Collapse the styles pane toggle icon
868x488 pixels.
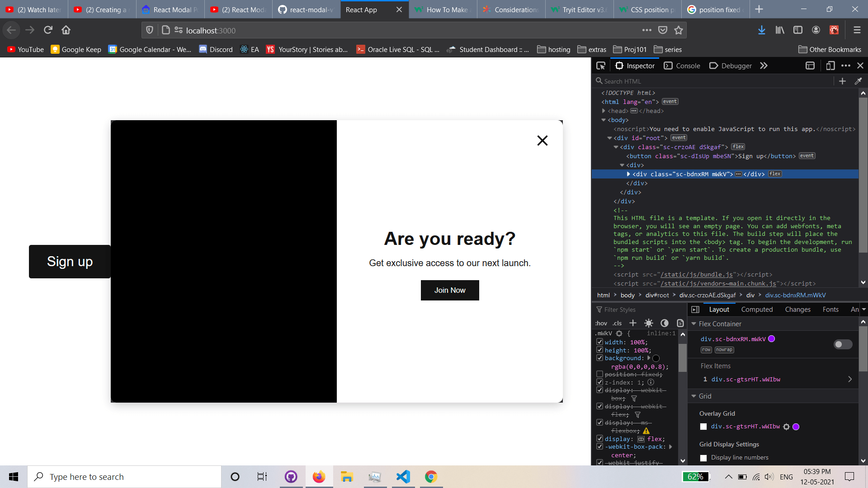[x=695, y=310]
